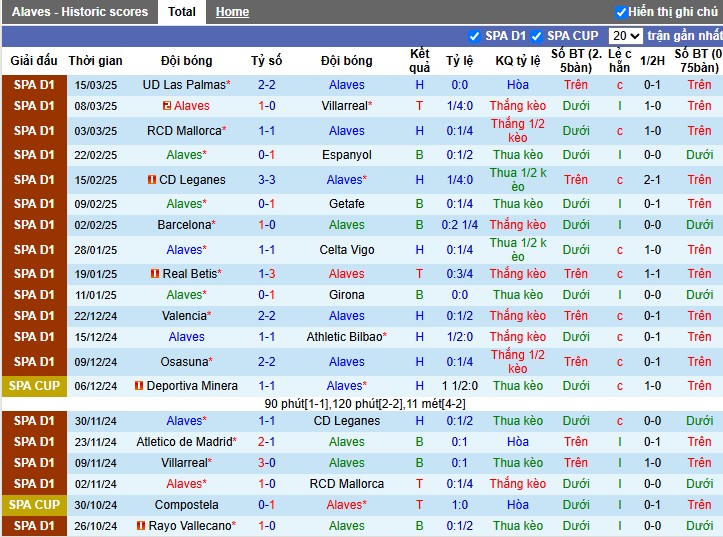
Task: Toggle the Hiển thị ghi chú checkbox
Action: point(621,12)
